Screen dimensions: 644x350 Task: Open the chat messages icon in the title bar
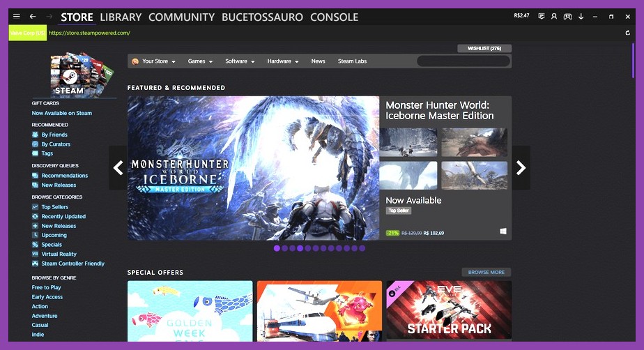tap(542, 17)
